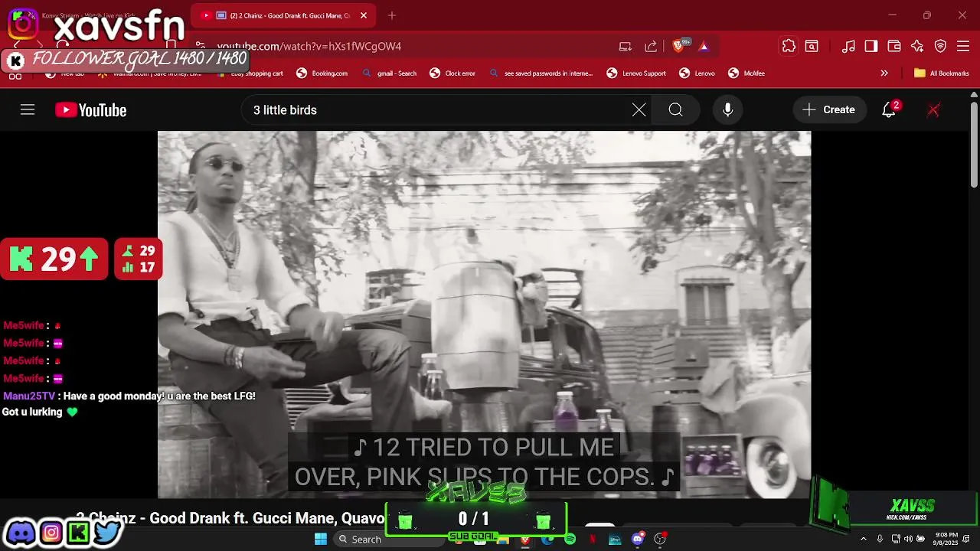
Task: Open the volume tray icon
Action: click(908, 540)
